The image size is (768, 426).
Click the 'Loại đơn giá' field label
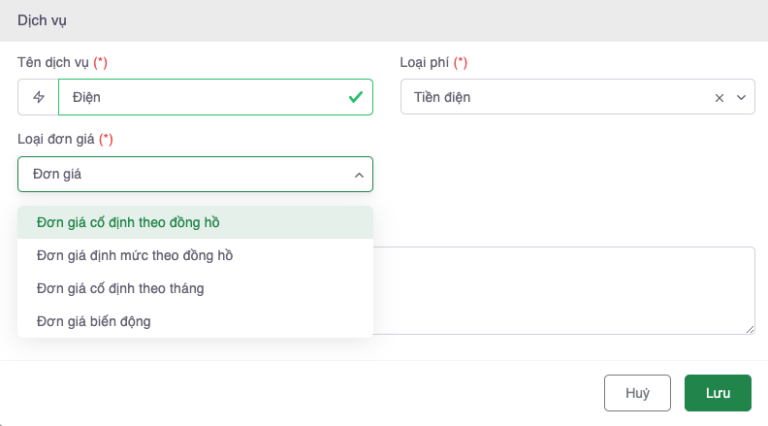pos(56,139)
